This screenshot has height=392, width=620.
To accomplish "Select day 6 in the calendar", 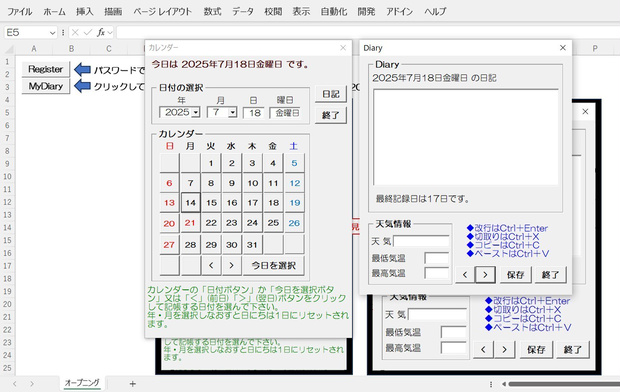I will [x=170, y=183].
